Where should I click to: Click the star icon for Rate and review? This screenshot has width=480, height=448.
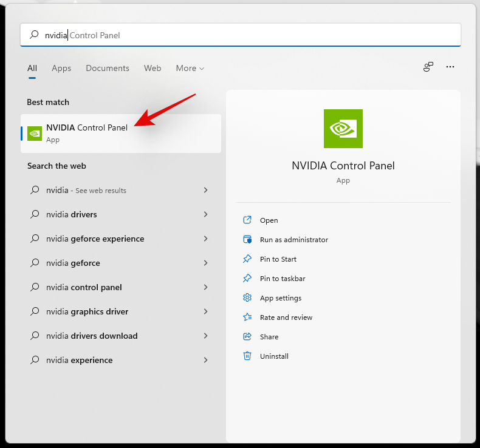point(247,317)
